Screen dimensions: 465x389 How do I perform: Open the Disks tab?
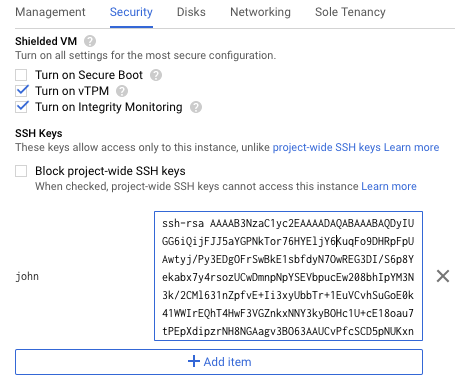pyautogui.click(x=191, y=12)
